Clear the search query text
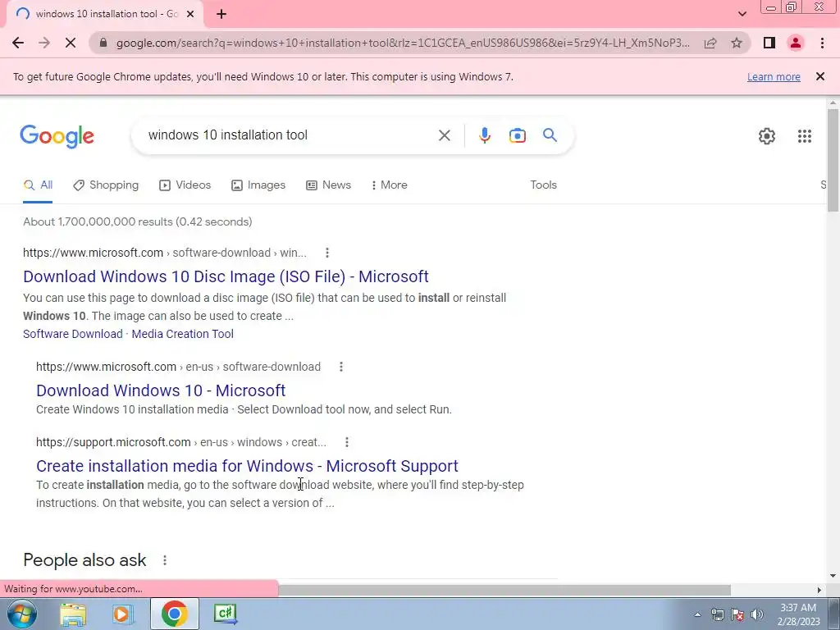840x630 pixels. (x=444, y=135)
